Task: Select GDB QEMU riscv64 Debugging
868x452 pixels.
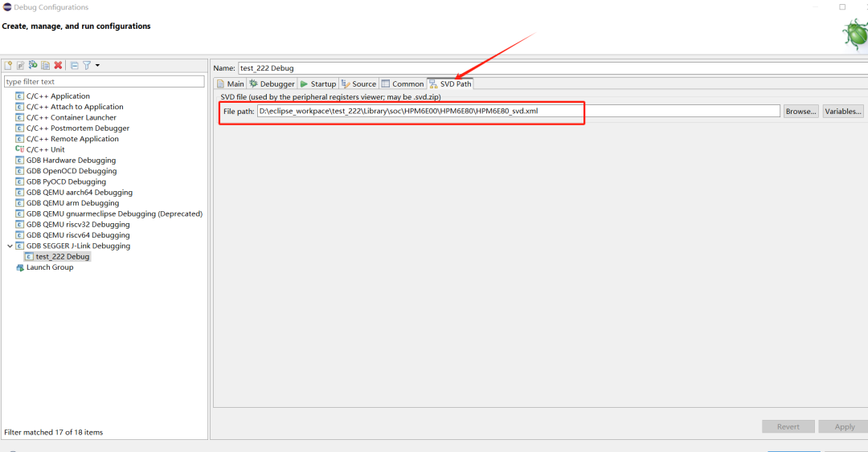Action: [x=78, y=235]
